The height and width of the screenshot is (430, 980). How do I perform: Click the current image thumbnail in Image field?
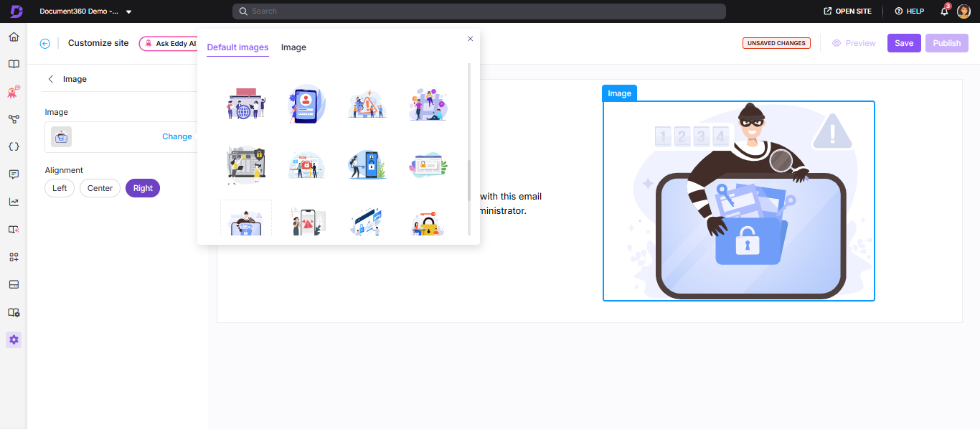pyautogui.click(x=61, y=136)
